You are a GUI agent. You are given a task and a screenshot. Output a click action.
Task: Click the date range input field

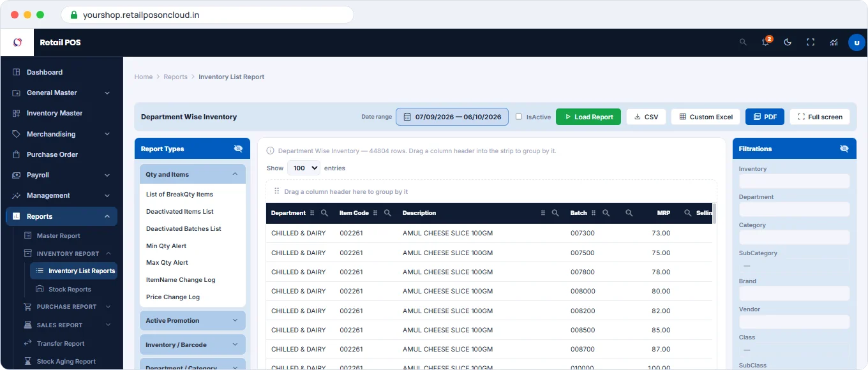(453, 117)
